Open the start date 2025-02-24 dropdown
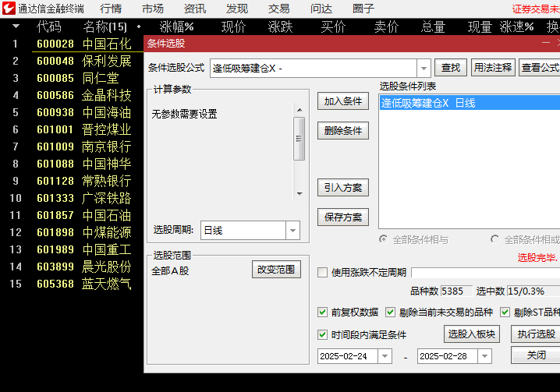 385,356
